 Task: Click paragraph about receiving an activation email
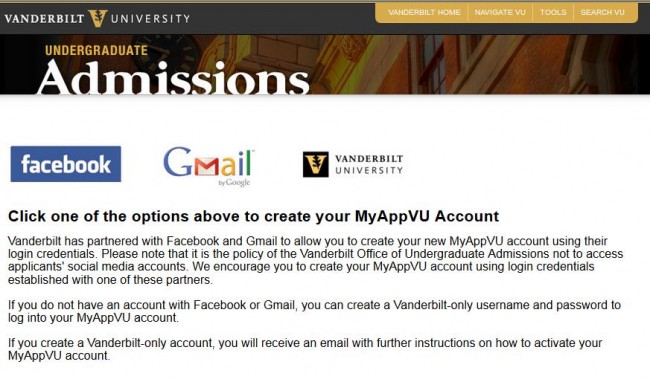coord(305,349)
